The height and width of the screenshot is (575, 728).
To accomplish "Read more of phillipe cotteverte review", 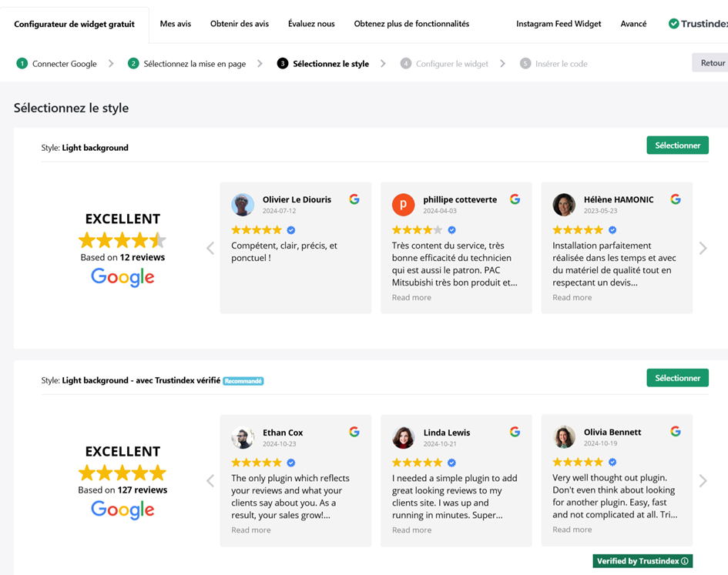I will tap(411, 297).
